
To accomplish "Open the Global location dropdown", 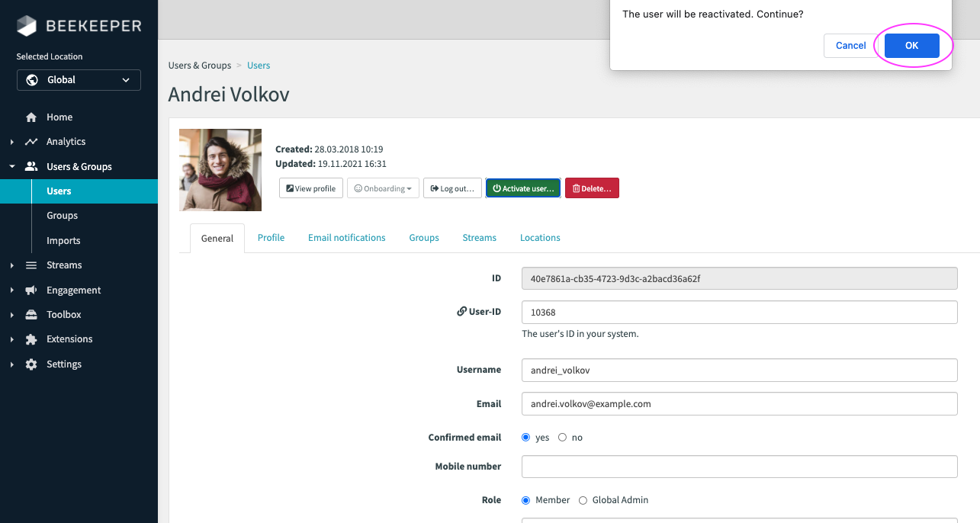I will click(x=79, y=80).
